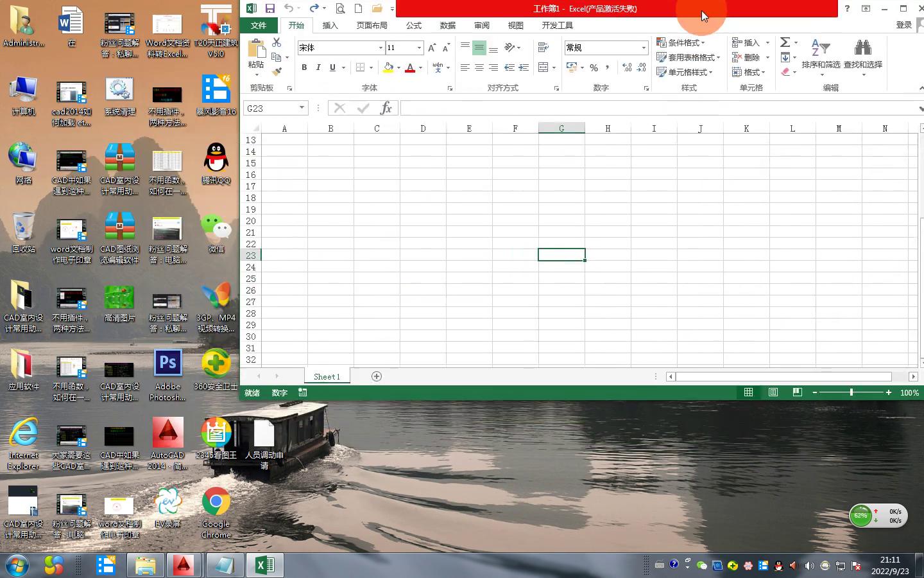
Task: Add a new sheet with the plus icon
Action: click(x=377, y=376)
